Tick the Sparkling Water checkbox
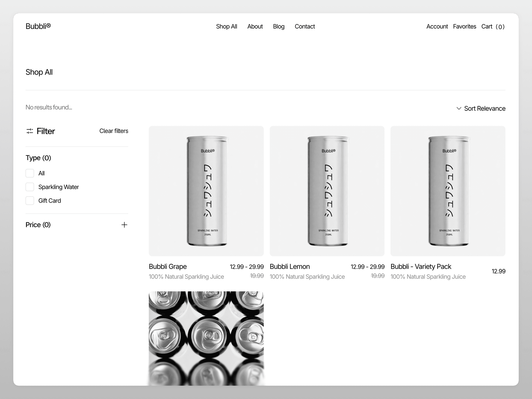Screen dimensions: 532x399 point(30,187)
